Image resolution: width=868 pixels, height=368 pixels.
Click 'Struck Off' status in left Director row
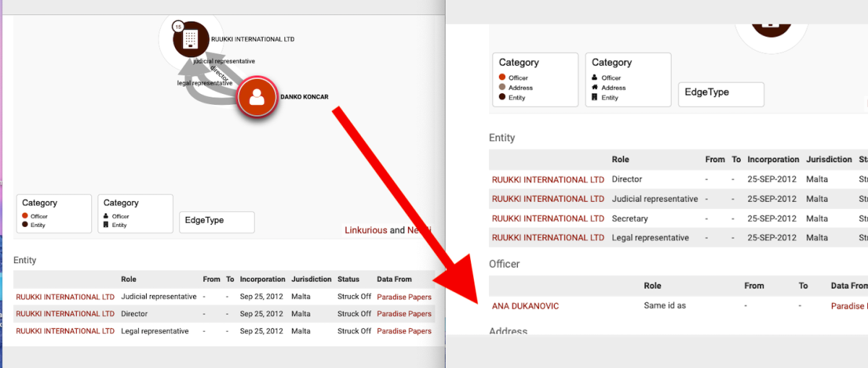pos(354,314)
